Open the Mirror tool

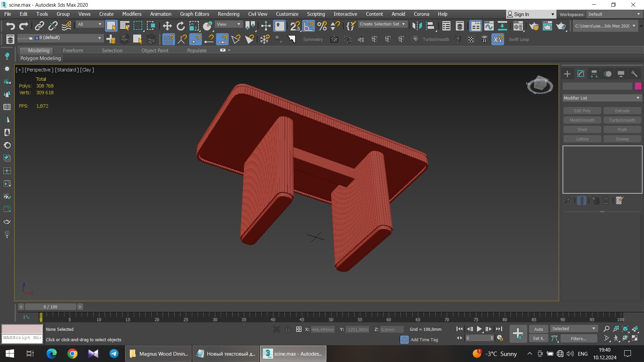click(417, 26)
